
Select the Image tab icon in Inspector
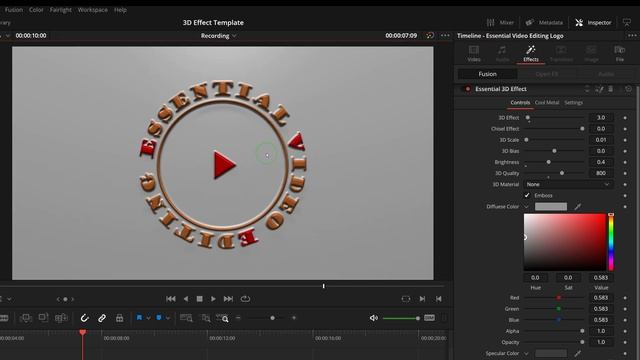591,53
